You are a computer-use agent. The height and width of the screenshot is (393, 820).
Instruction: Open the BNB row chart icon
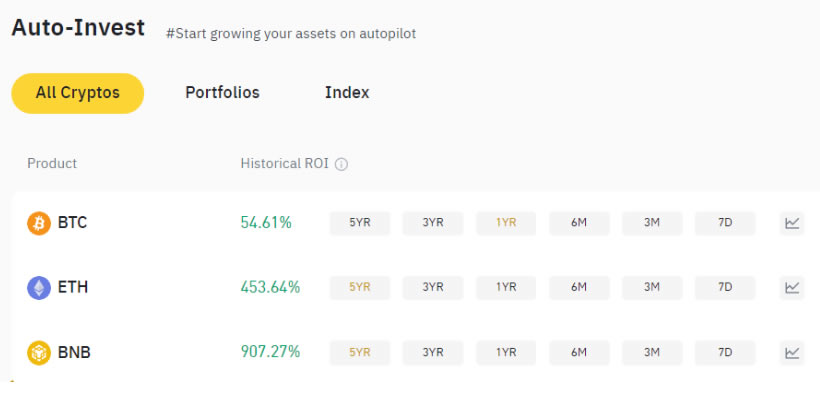[792, 353]
